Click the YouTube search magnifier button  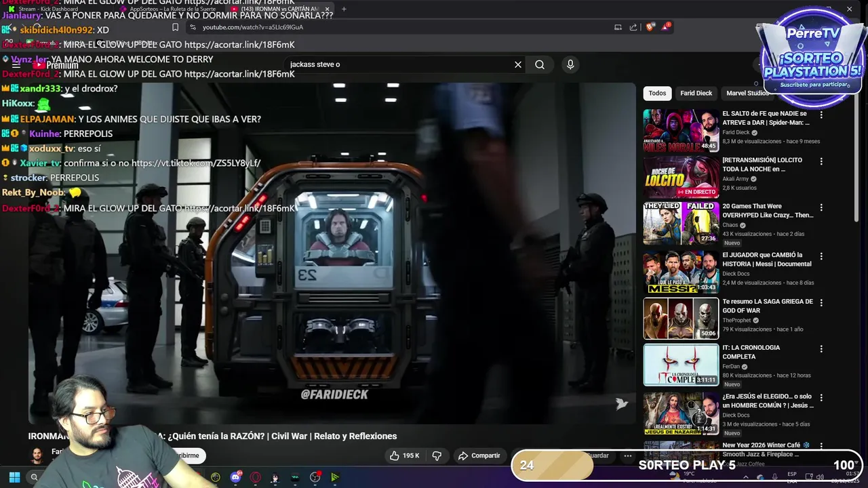pyautogui.click(x=540, y=64)
